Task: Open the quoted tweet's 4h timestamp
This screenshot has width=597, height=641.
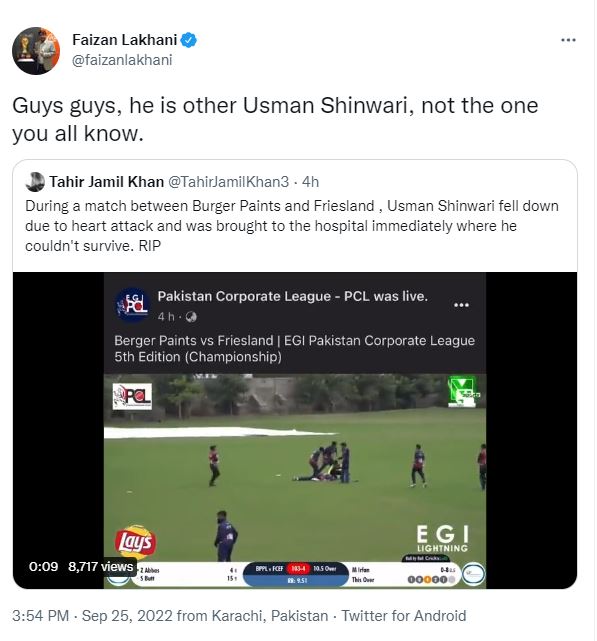Action: click(310, 182)
